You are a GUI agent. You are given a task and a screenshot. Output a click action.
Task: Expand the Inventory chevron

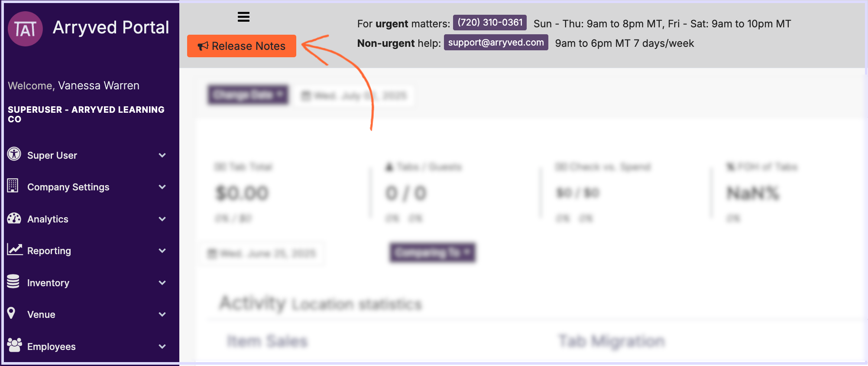(x=162, y=283)
